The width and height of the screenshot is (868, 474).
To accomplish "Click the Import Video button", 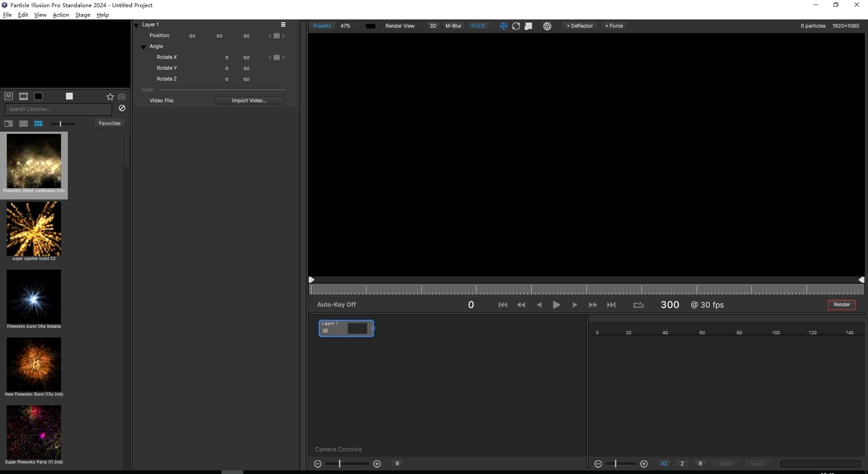I will (x=249, y=100).
